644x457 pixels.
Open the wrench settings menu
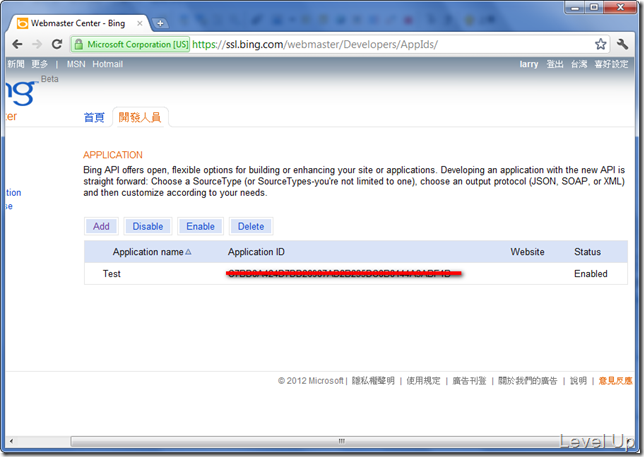(622, 44)
